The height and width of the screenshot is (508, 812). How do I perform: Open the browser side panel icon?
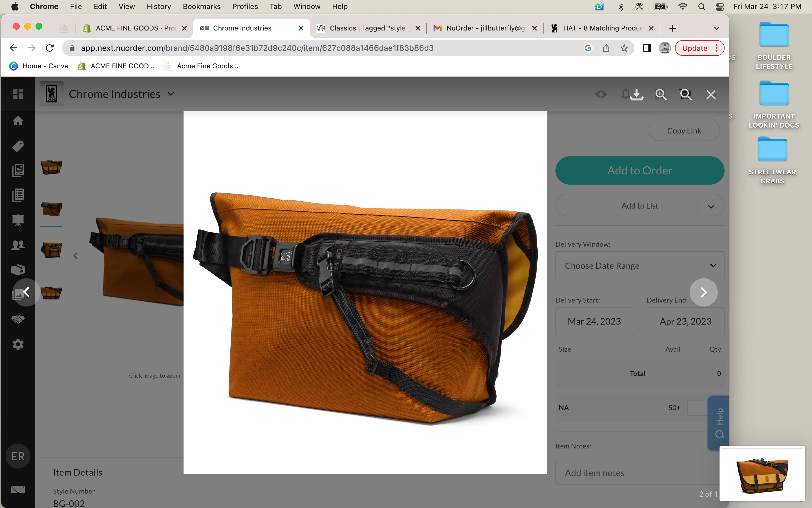pos(646,48)
